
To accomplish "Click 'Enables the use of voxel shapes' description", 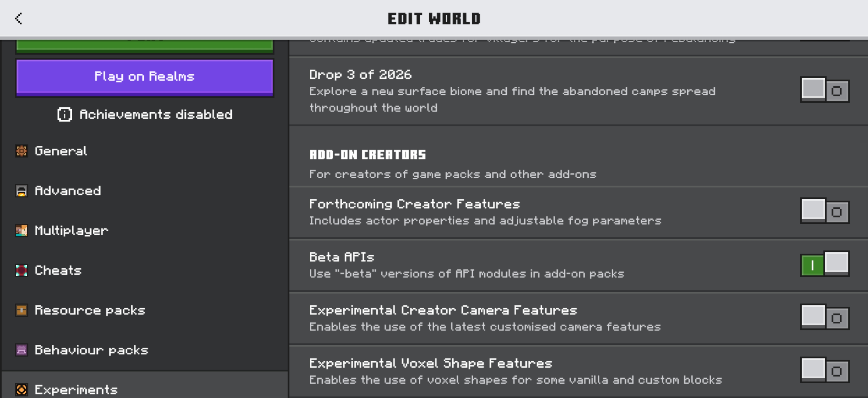I will pyautogui.click(x=515, y=380).
